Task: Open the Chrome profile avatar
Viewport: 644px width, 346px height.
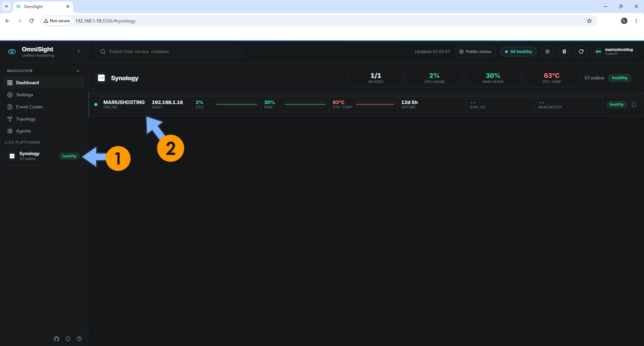Action: [x=624, y=21]
